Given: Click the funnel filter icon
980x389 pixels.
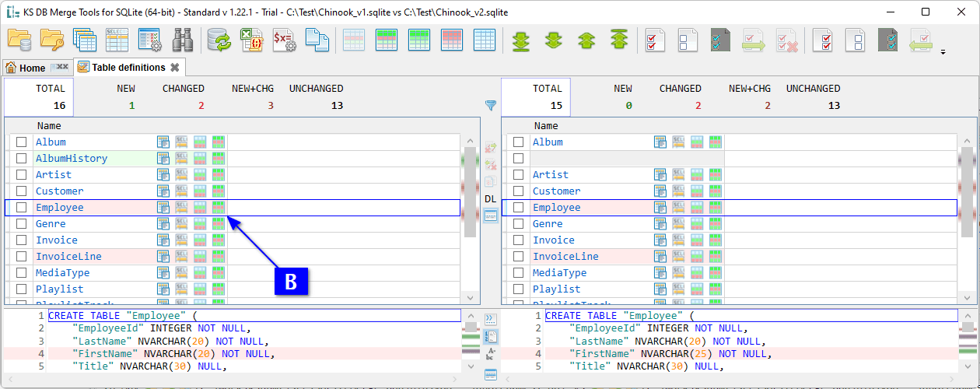Looking at the screenshot, I should (491, 105).
